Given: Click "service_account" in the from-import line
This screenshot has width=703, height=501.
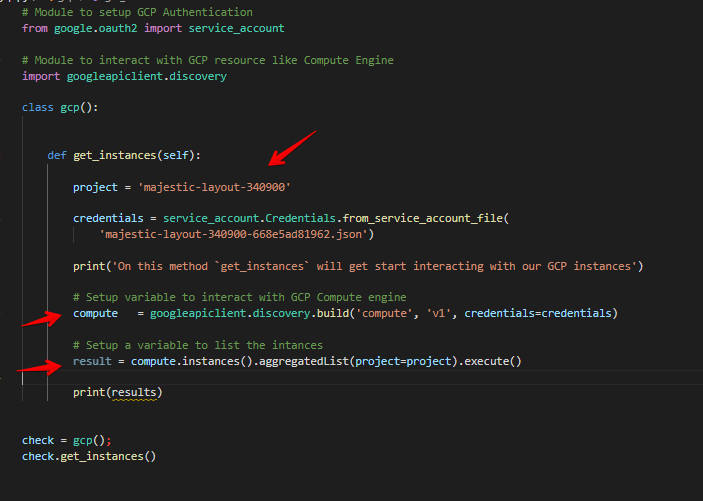Looking at the screenshot, I should pos(236,28).
